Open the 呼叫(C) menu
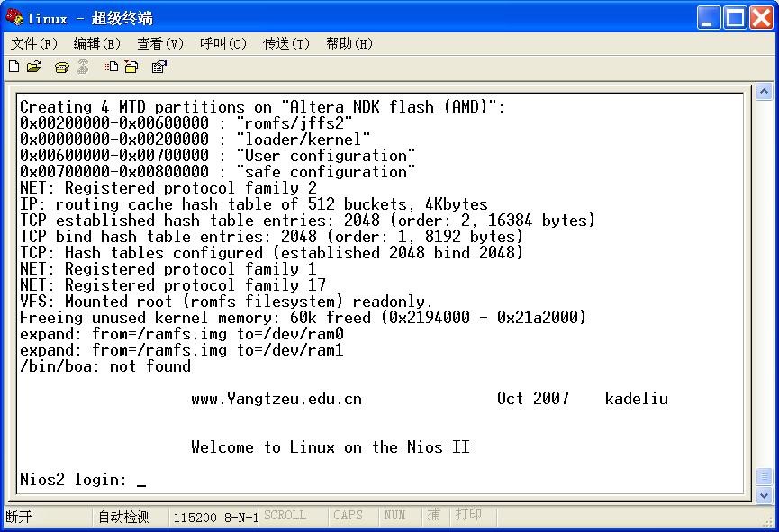 [x=223, y=44]
